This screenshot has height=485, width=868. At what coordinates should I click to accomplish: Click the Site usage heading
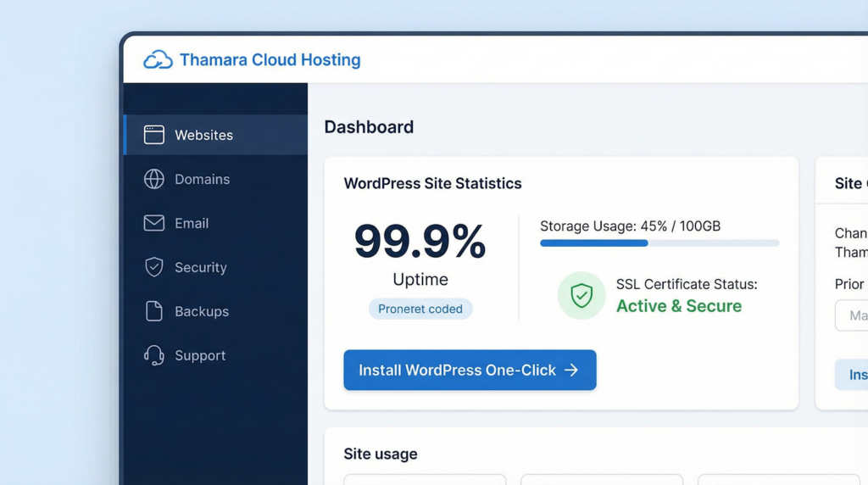[381, 454]
